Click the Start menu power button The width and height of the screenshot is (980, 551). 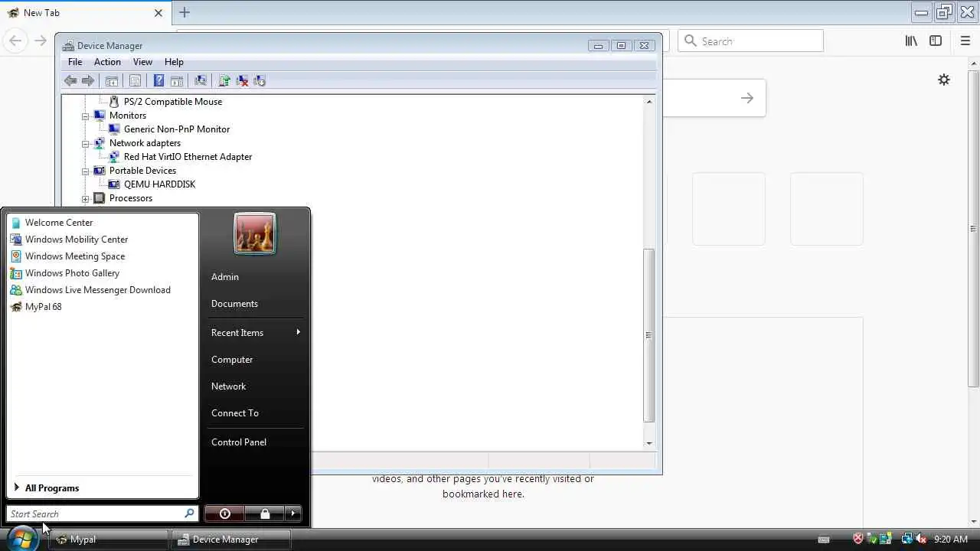pos(225,514)
